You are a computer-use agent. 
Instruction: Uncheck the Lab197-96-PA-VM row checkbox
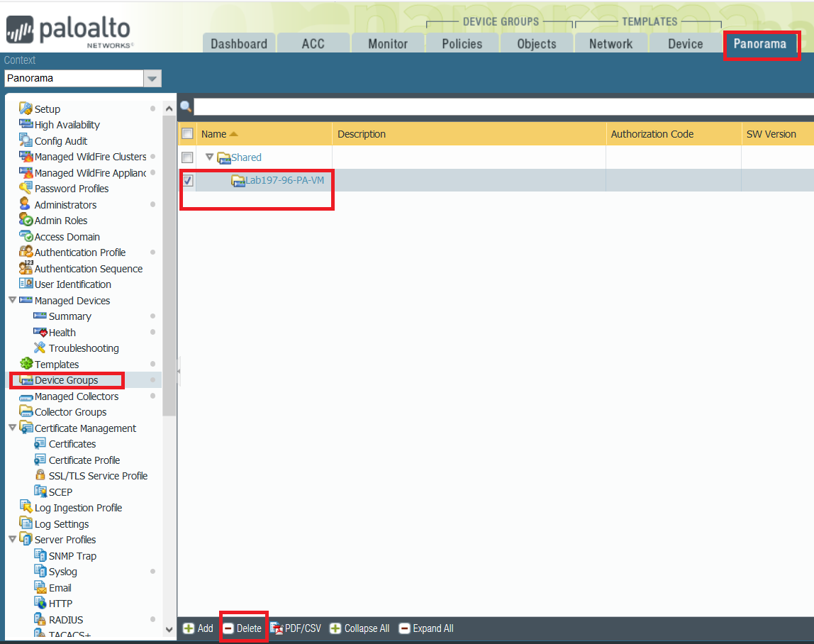coord(187,180)
